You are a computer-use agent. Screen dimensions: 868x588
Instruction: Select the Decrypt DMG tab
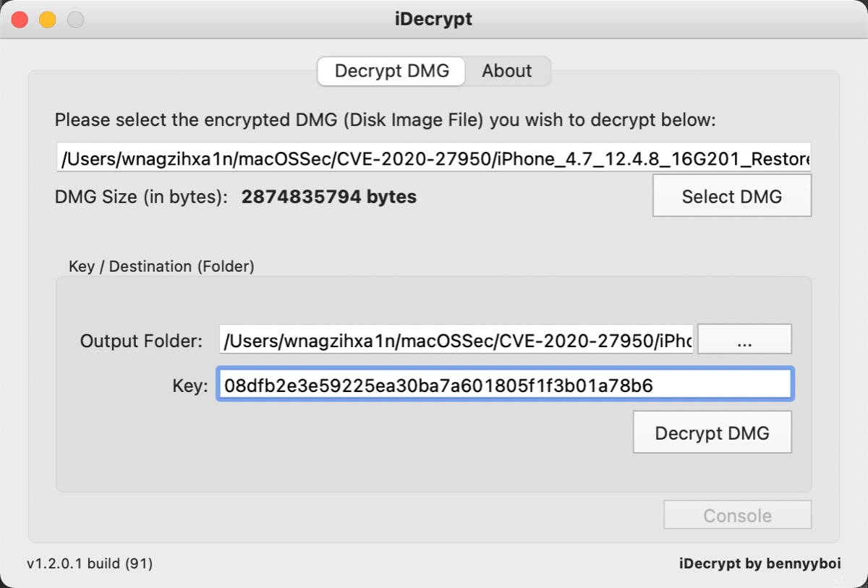pos(391,71)
